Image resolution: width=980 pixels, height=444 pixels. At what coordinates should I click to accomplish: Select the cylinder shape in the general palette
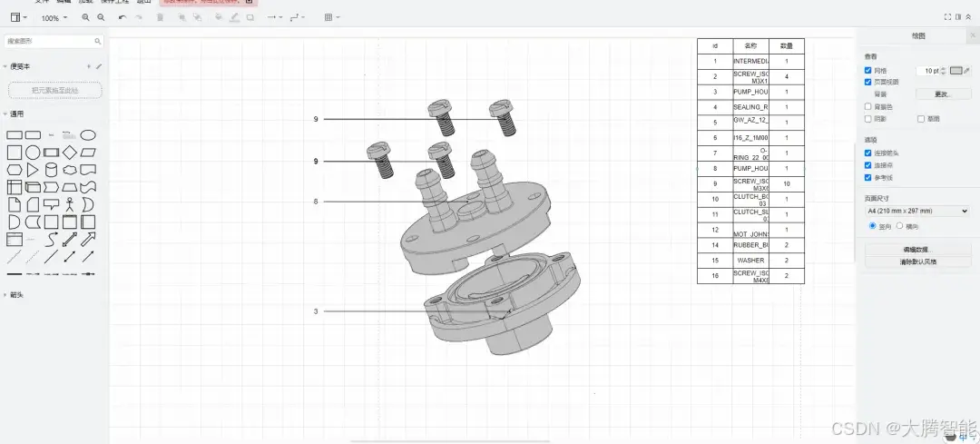51,170
